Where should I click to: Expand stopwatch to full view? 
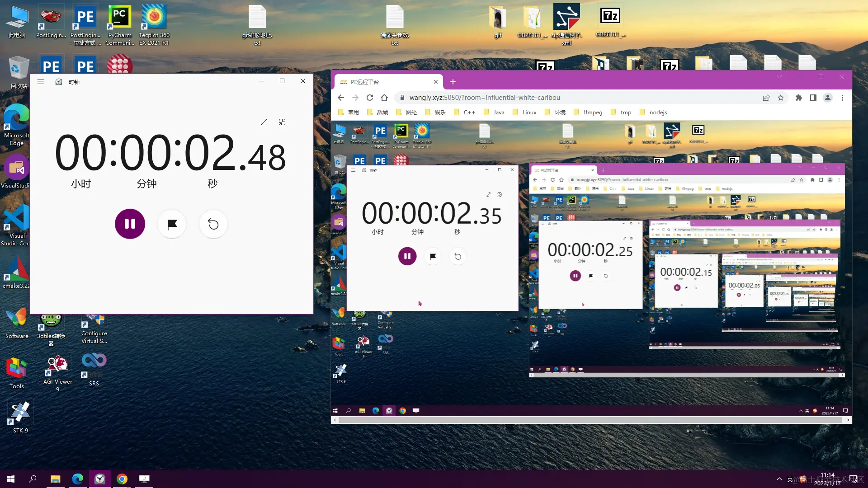coord(264,122)
